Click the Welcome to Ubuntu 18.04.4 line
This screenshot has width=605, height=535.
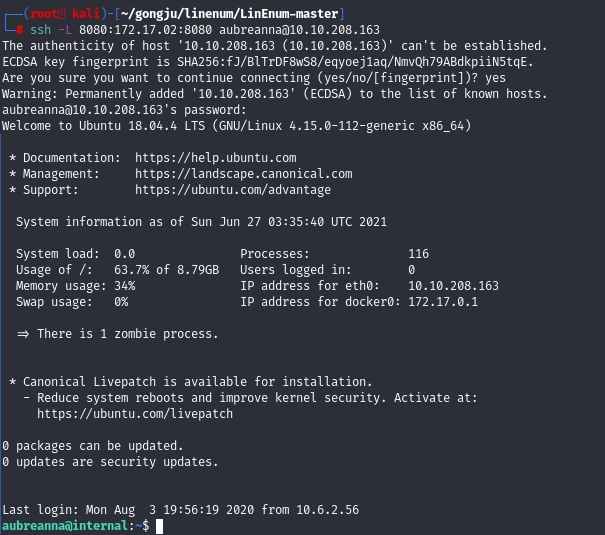237,126
